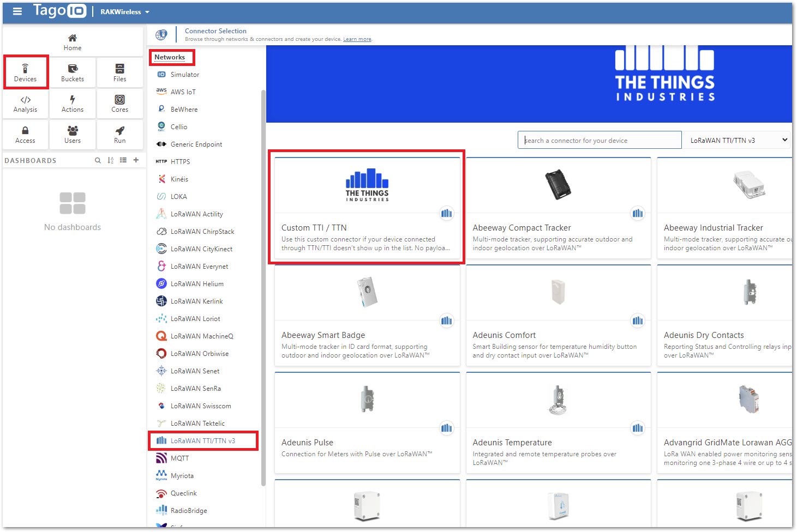Select the Custom TTI / TTN connector

point(367,208)
